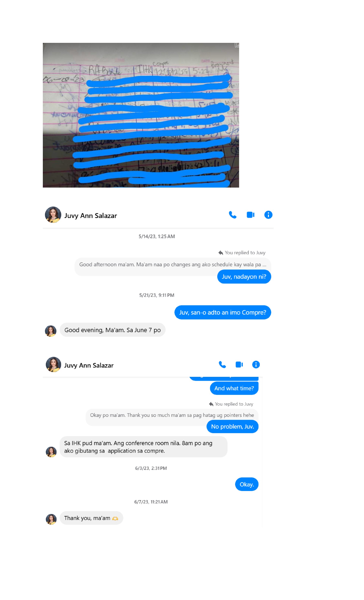Click 'Juv, san-o adto an imo Compre?' bubble

(223, 312)
